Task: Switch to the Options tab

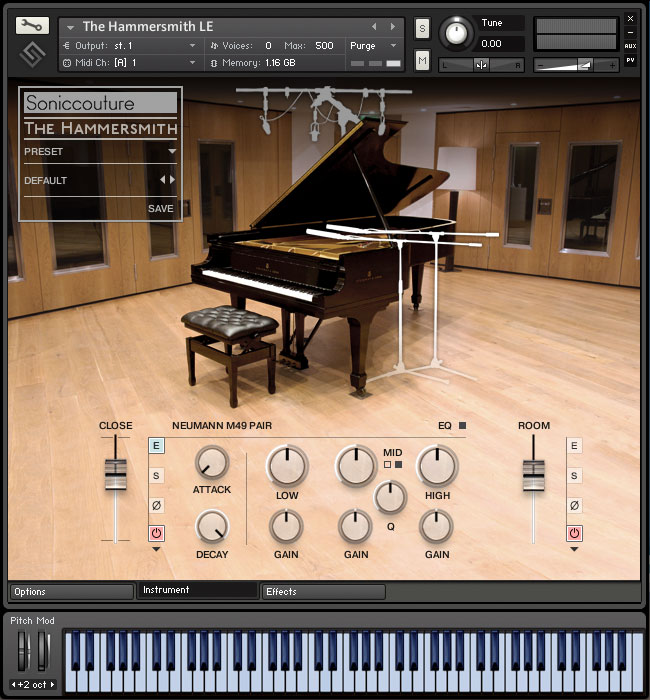Action: 71,592
